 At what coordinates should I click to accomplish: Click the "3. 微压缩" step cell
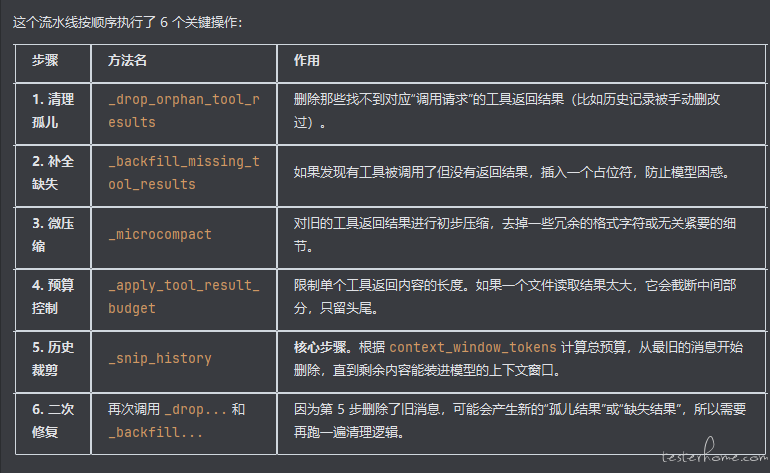(x=53, y=234)
